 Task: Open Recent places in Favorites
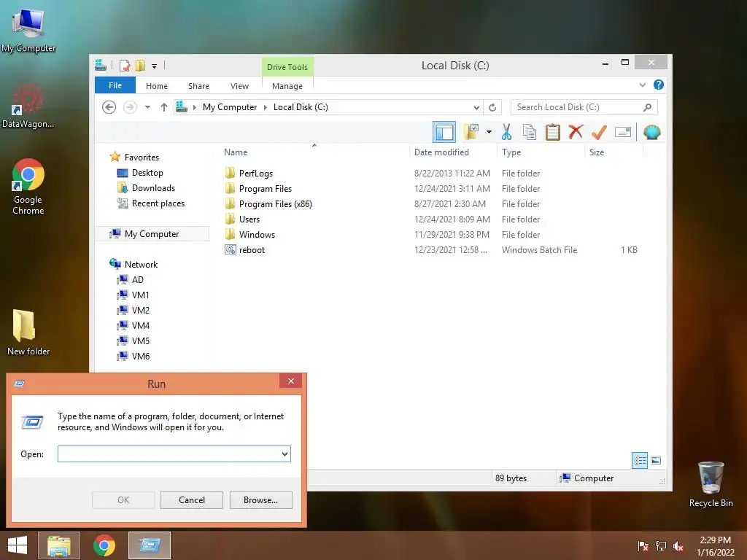[158, 203]
